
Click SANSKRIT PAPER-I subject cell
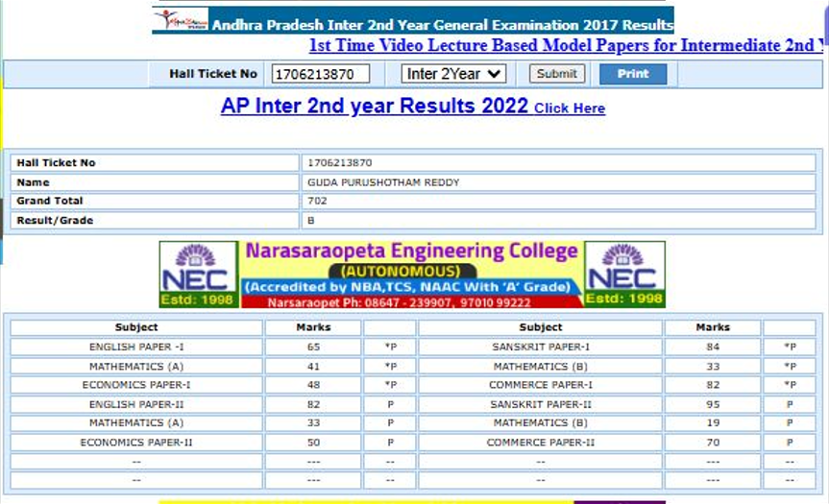pyautogui.click(x=540, y=347)
